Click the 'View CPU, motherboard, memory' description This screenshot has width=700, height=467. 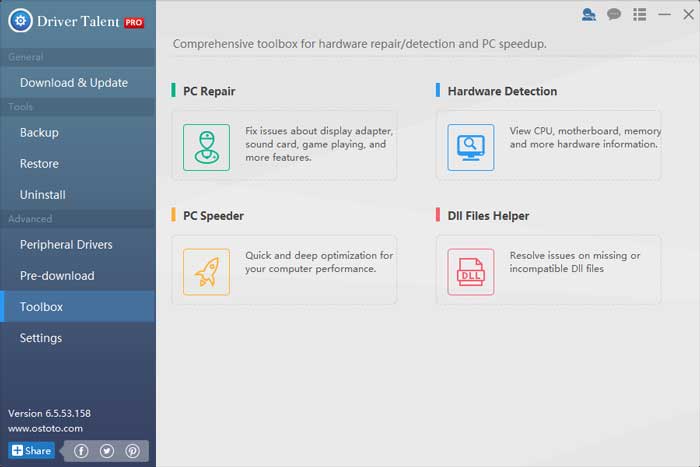click(x=585, y=138)
